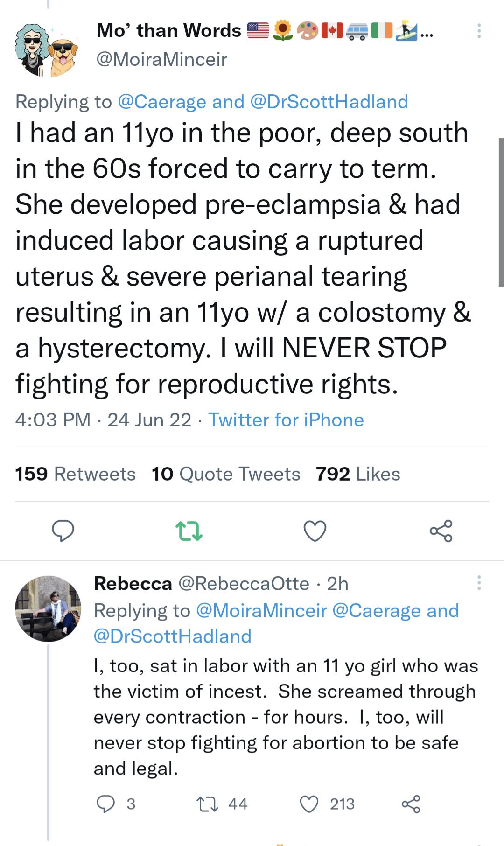Like Mo' than Words' tweet with the heart
The width and height of the screenshot is (504, 846).
coord(315,530)
